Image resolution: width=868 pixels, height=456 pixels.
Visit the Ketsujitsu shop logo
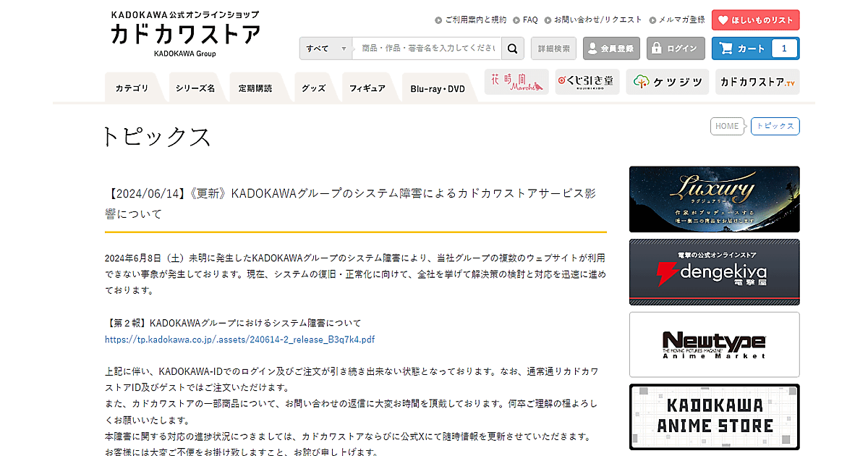point(667,83)
